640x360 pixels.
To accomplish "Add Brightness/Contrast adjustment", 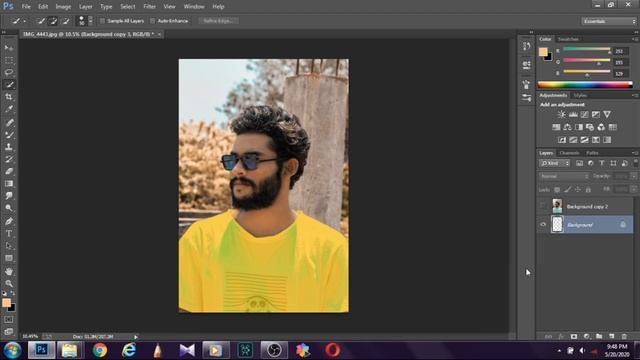I will coord(562,115).
